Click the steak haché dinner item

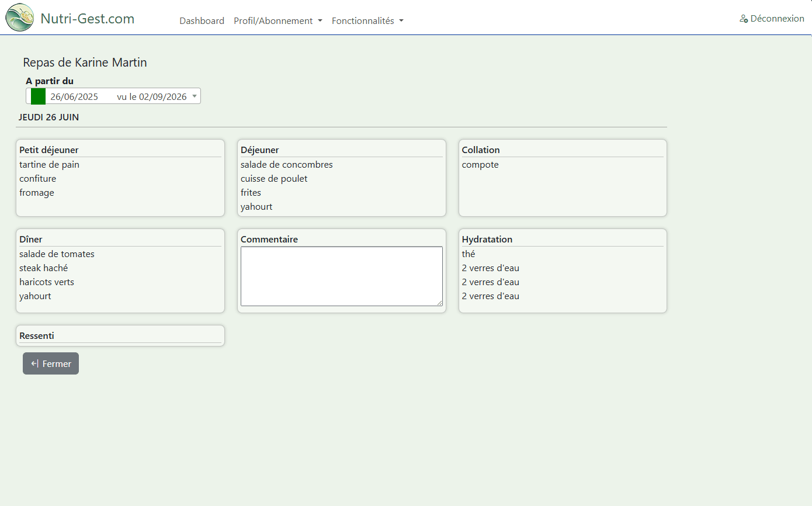pyautogui.click(x=44, y=268)
